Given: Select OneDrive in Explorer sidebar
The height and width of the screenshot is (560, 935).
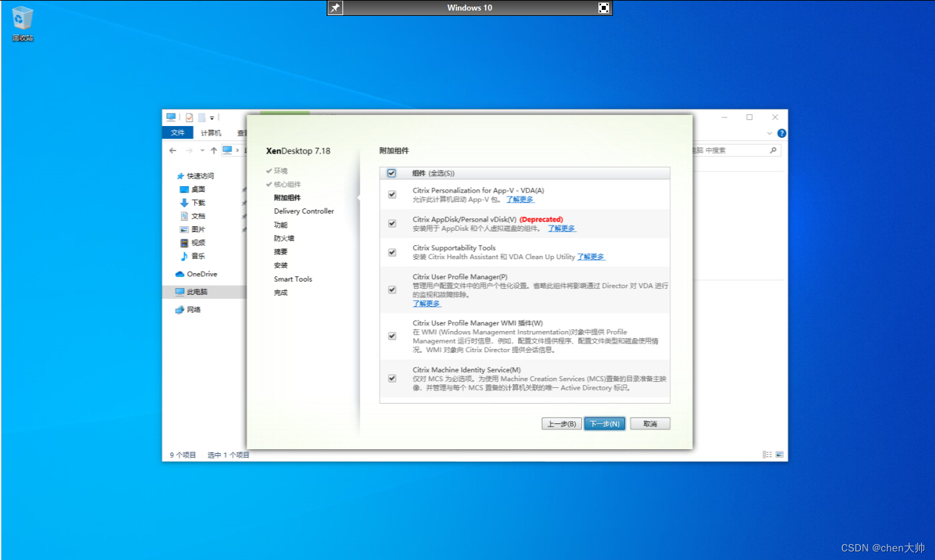Looking at the screenshot, I should click(196, 274).
